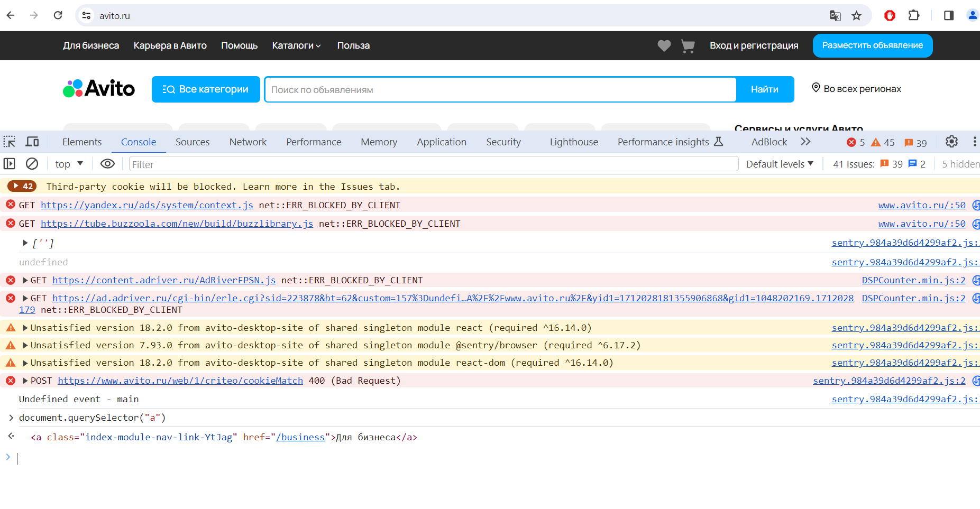Choose region Во всех регионах
The width and height of the screenshot is (980, 509).
857,88
